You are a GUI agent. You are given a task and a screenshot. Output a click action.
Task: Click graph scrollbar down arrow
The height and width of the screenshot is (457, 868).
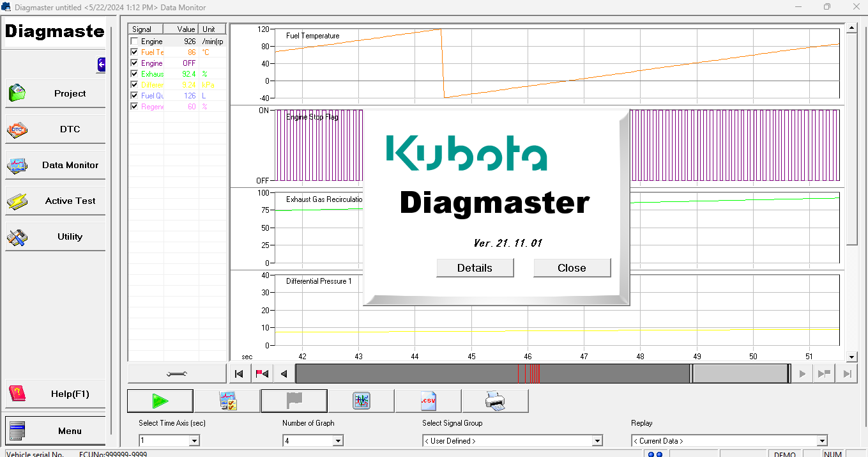click(x=851, y=357)
